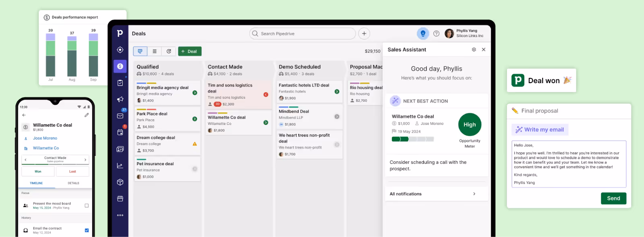The width and height of the screenshot is (644, 237).
Task: Open the Leads target icon in sidebar
Action: pos(120,50)
